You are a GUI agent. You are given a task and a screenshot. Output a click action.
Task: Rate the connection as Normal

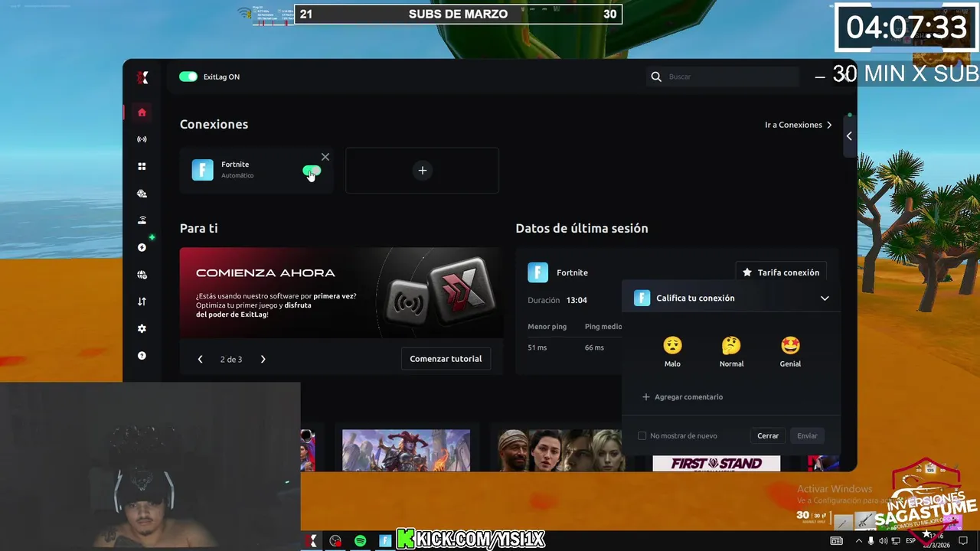tap(731, 351)
